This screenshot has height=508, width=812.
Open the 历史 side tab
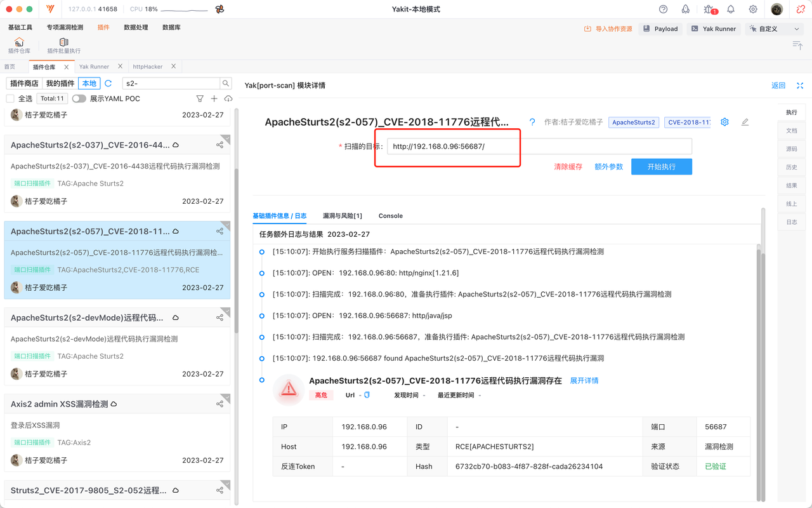coord(791,167)
